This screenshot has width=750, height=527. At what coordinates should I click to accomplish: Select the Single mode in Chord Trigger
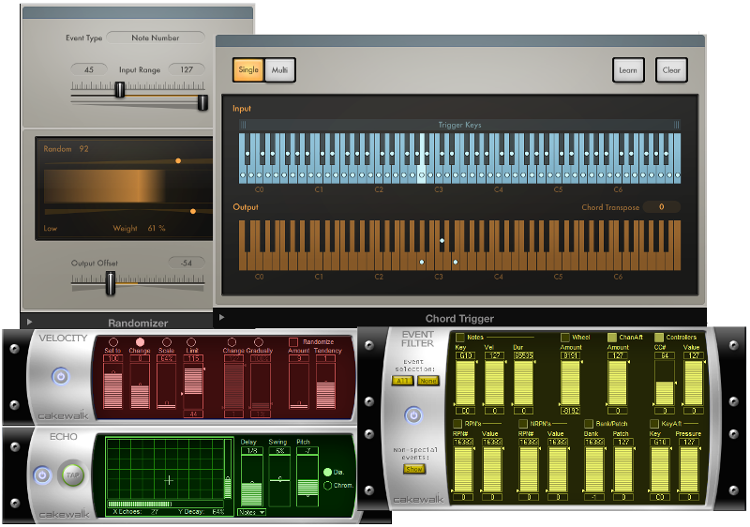pyautogui.click(x=248, y=70)
